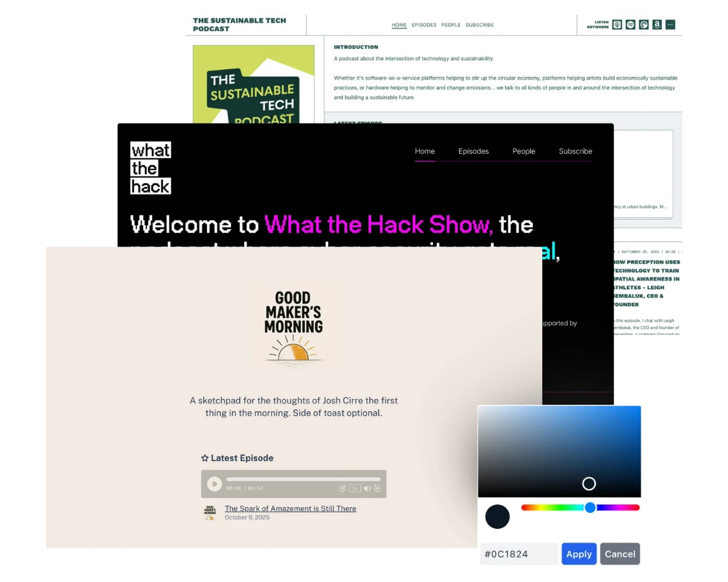Open Amazon Music icon in Listen Anywhere
Viewport: 728px width, 582px height.
(x=657, y=25)
